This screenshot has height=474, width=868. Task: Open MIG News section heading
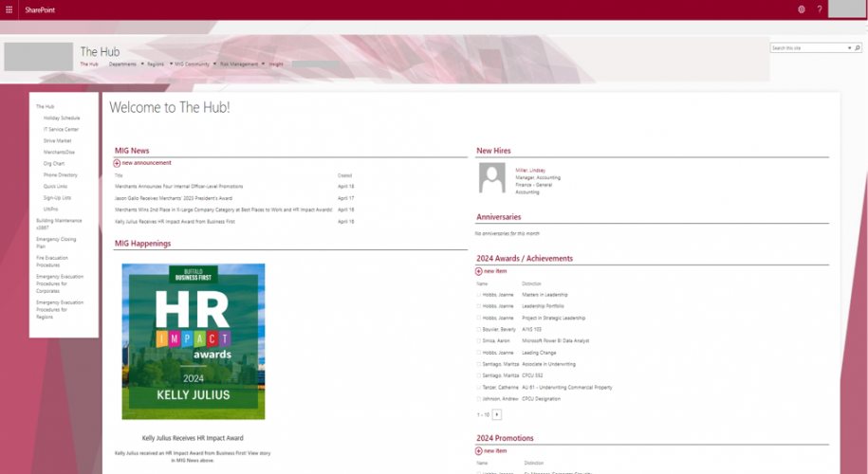[x=132, y=151]
